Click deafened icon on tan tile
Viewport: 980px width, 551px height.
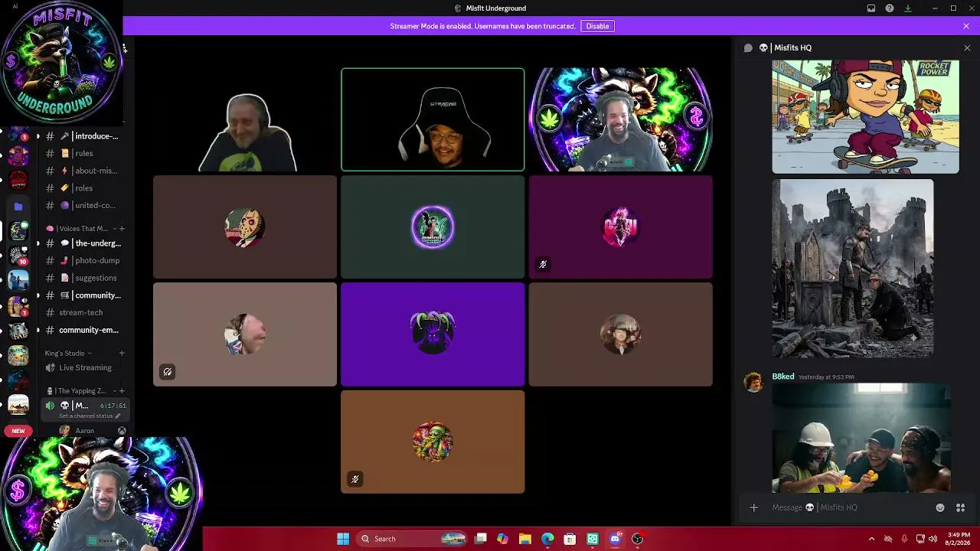[x=167, y=372]
